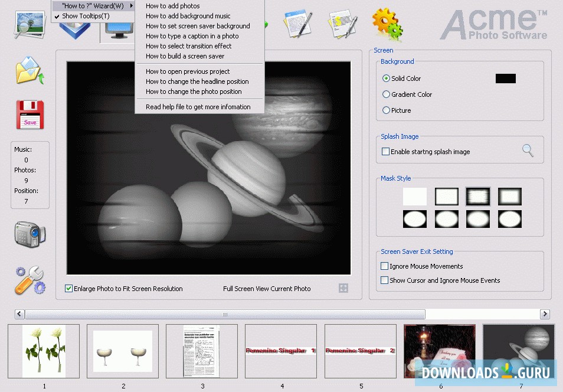Viewport: 563px width, 392px height.
Task: Click Full Screen View Current Photo
Action: (x=267, y=289)
